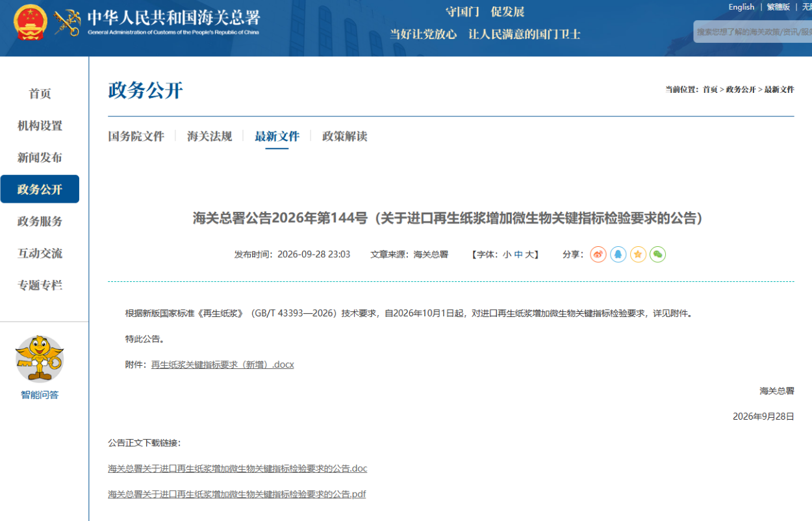812x521 pixels.
Task: Click publish time 2026-09-28 23:03
Action: pos(292,255)
